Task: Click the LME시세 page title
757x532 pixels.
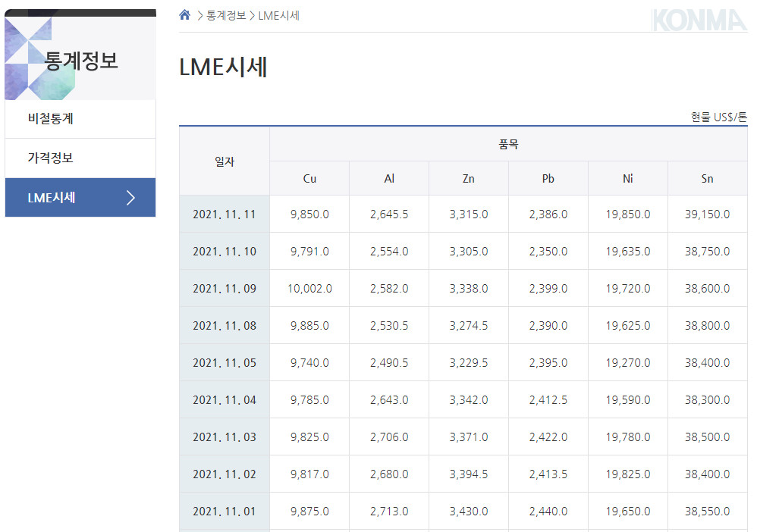Action: pyautogui.click(x=223, y=67)
